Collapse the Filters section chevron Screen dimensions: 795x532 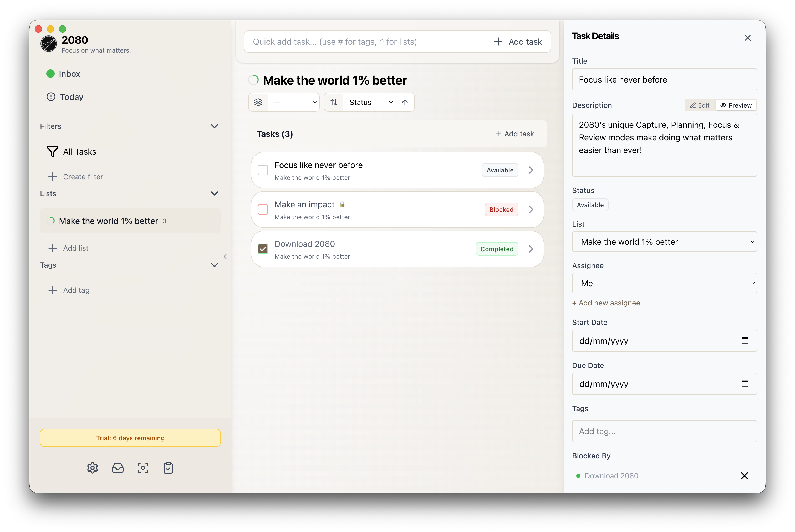tap(215, 126)
